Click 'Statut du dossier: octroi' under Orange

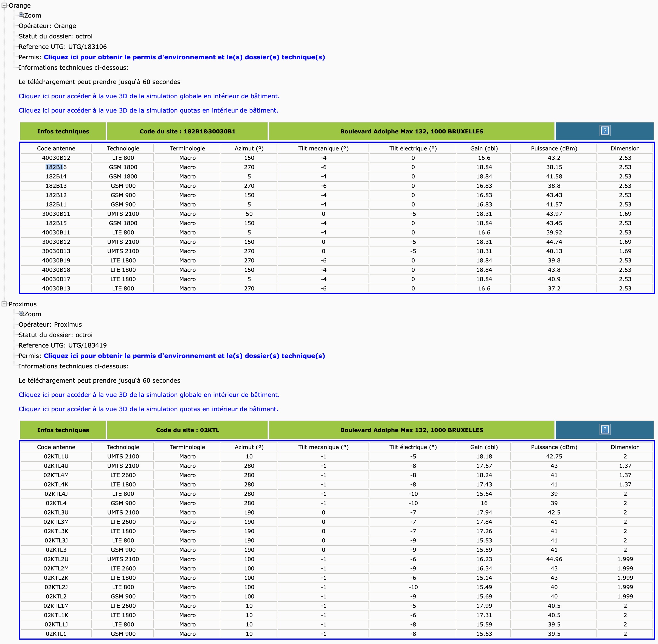click(55, 36)
